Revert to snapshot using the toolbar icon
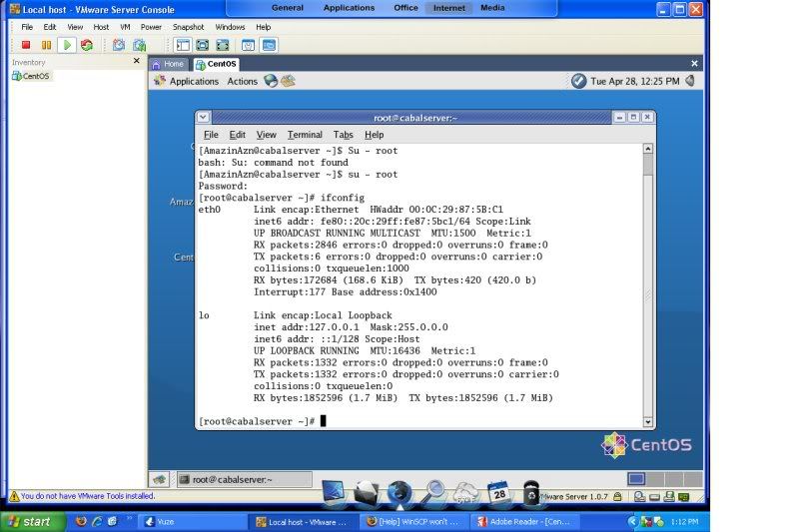 [x=140, y=45]
